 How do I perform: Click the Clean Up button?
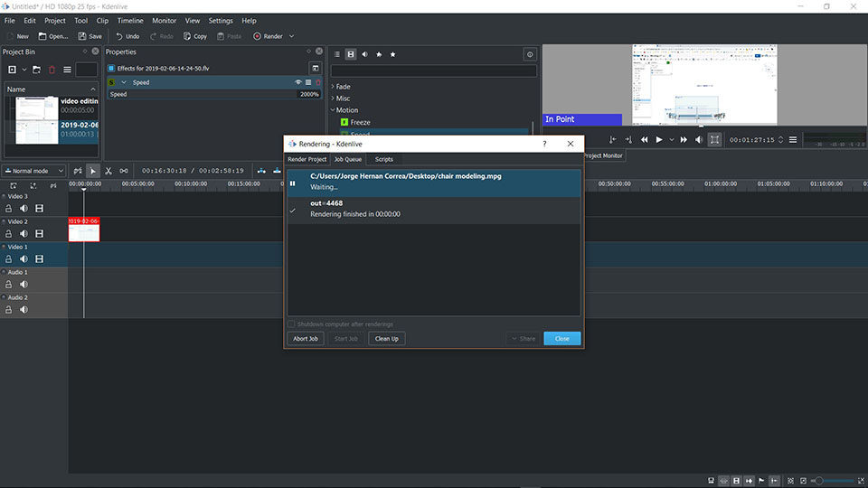pos(386,339)
